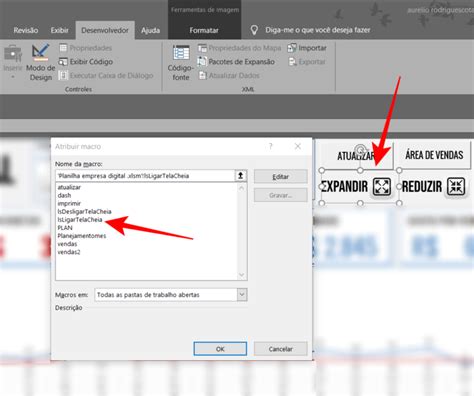The width and height of the screenshot is (474, 396).
Task: Open the Código-fonte XML pane
Action: pos(181,63)
